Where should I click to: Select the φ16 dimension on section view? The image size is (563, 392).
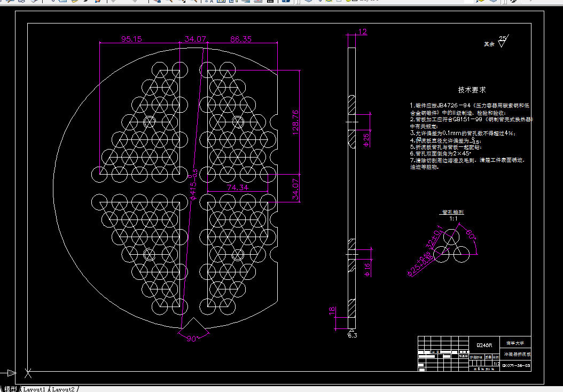click(x=367, y=270)
